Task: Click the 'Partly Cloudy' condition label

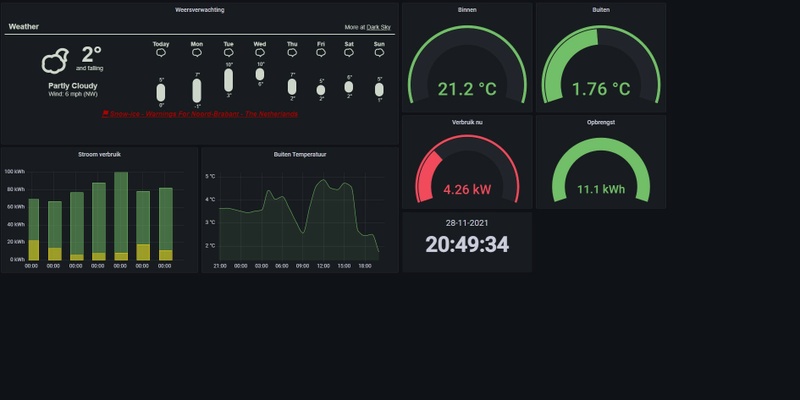Action: (x=73, y=86)
